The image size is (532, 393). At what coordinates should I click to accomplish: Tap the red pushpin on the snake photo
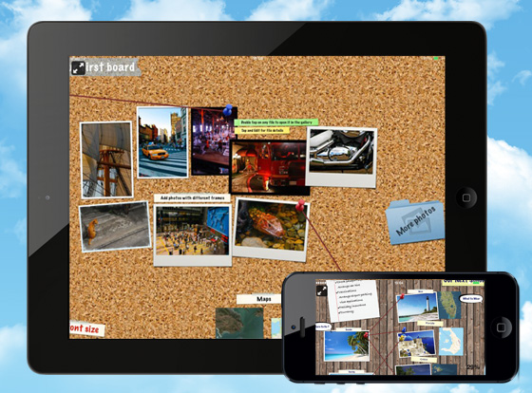(x=300, y=204)
